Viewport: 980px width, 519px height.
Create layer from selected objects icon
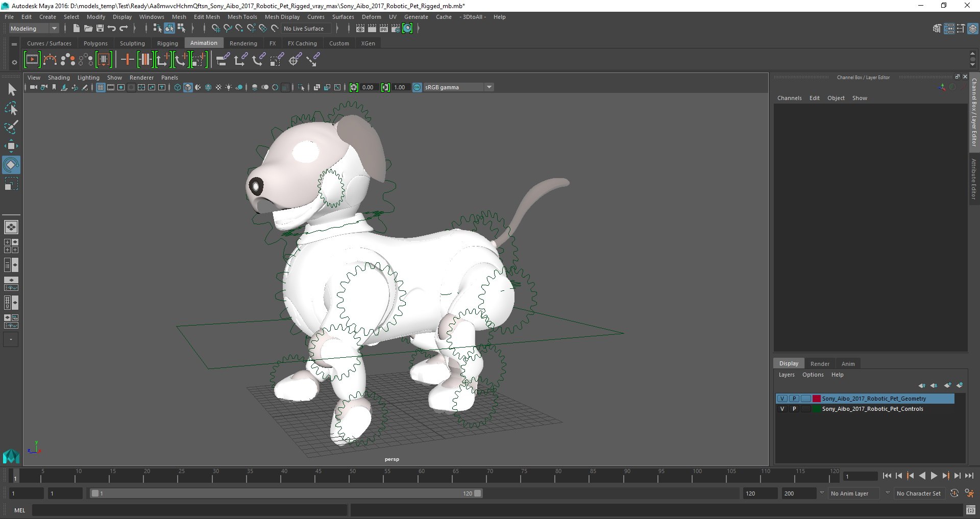(x=960, y=385)
